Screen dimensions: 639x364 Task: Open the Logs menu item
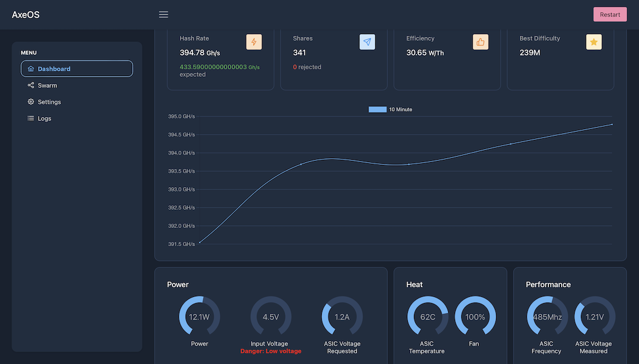[x=44, y=118]
